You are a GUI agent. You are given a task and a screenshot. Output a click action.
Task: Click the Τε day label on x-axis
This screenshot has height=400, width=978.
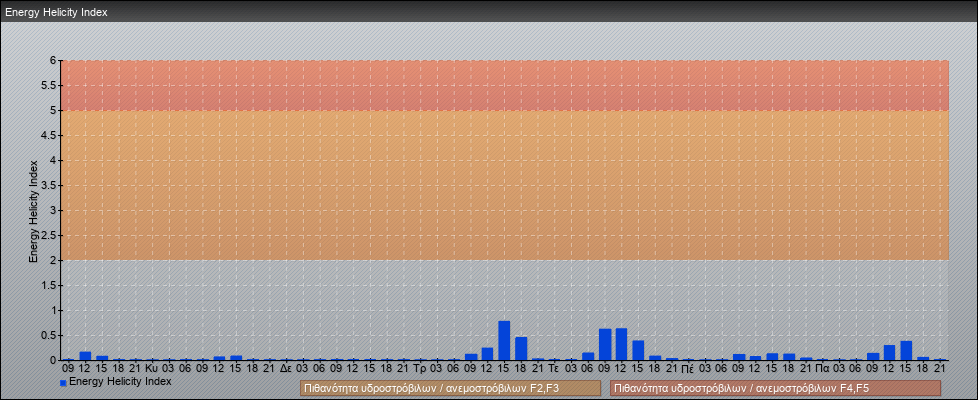554,369
